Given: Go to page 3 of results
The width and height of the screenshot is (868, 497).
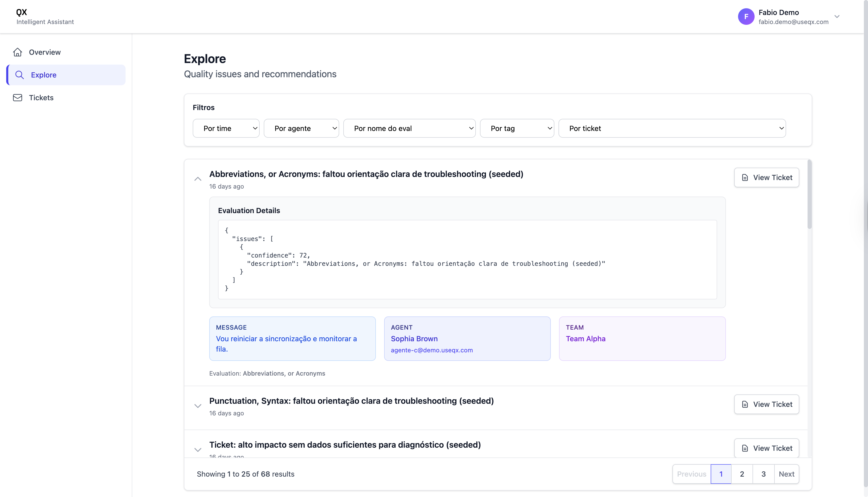Looking at the screenshot, I should 764,474.
